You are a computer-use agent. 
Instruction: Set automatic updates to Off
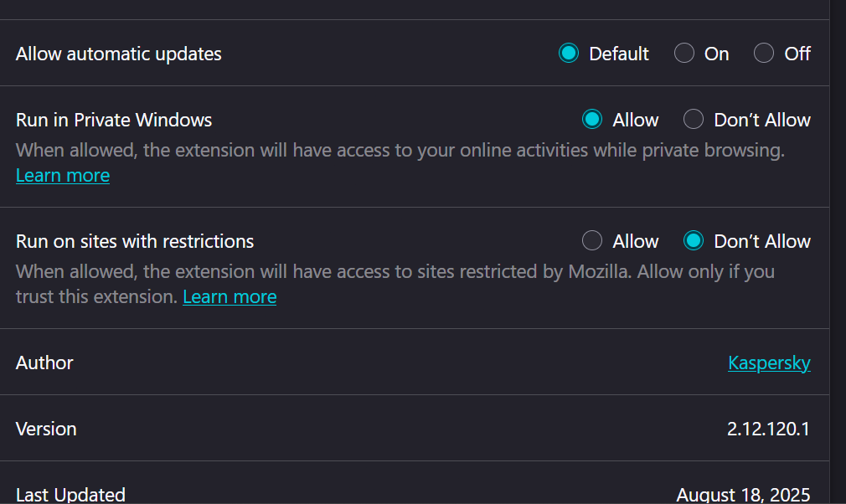pos(763,54)
